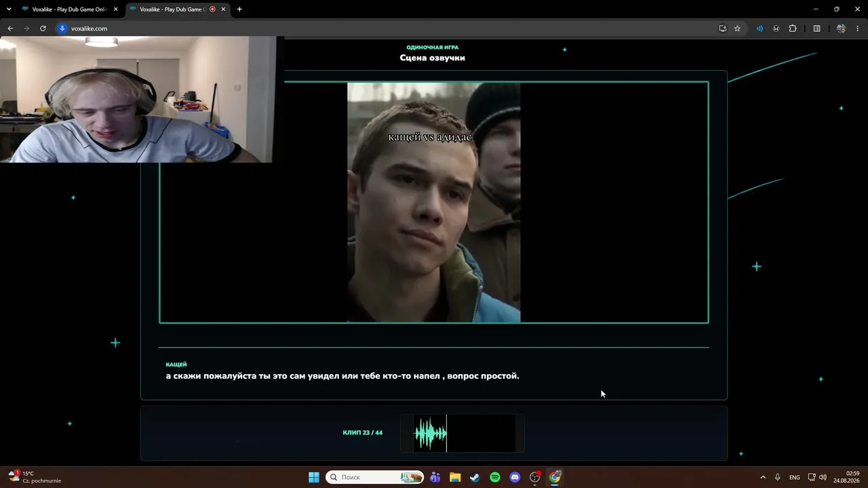Open Discord from the taskbar
This screenshot has height=488, width=868.
pos(515,477)
